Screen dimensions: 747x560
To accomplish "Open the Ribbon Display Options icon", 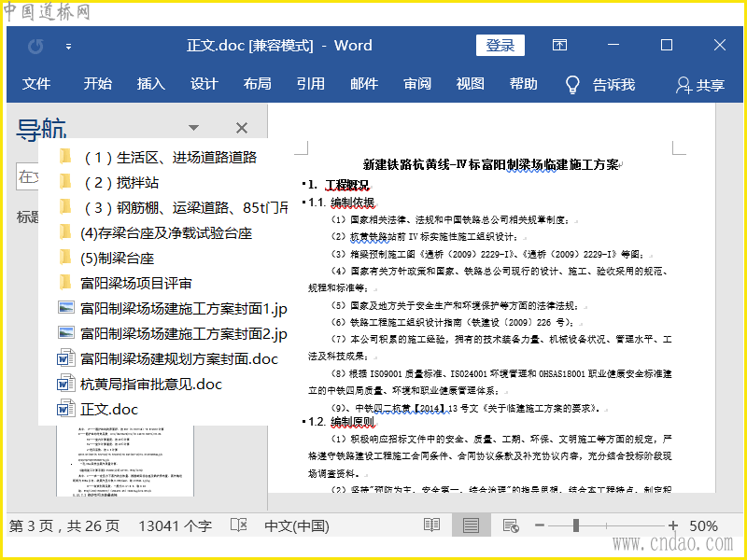I will [559, 46].
